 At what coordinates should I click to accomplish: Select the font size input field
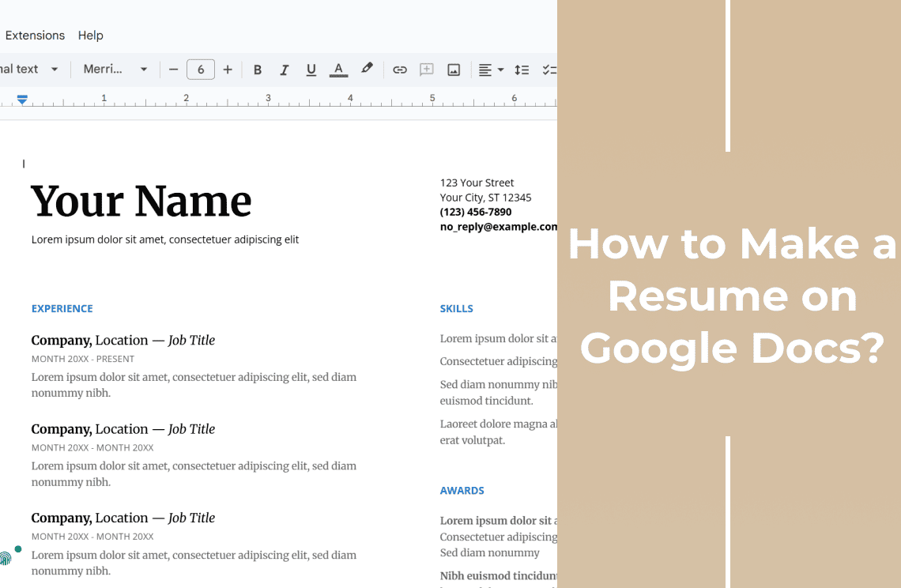point(200,70)
